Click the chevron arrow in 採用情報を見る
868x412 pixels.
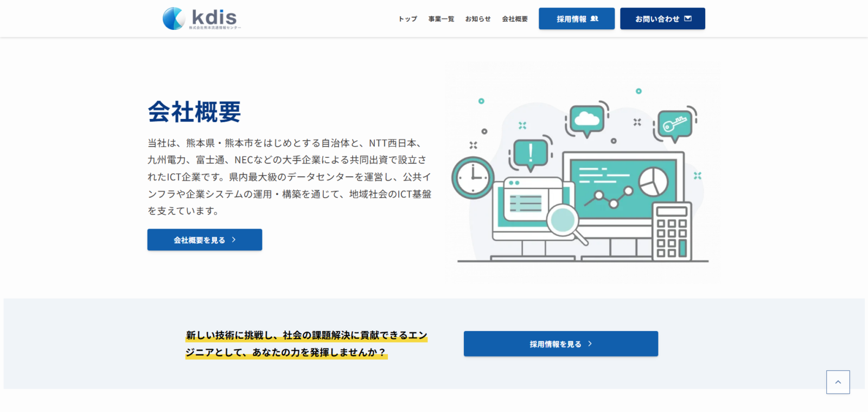coord(590,344)
